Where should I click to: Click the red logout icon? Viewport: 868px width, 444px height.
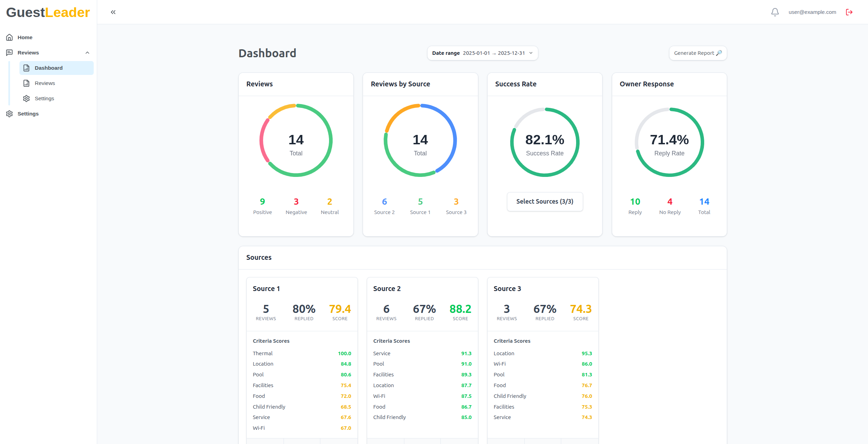click(849, 12)
